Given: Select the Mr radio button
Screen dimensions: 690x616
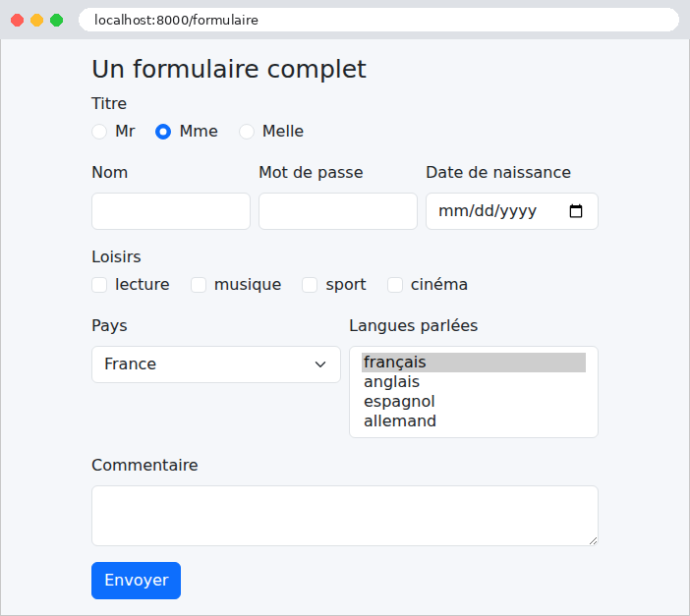Looking at the screenshot, I should point(99,132).
